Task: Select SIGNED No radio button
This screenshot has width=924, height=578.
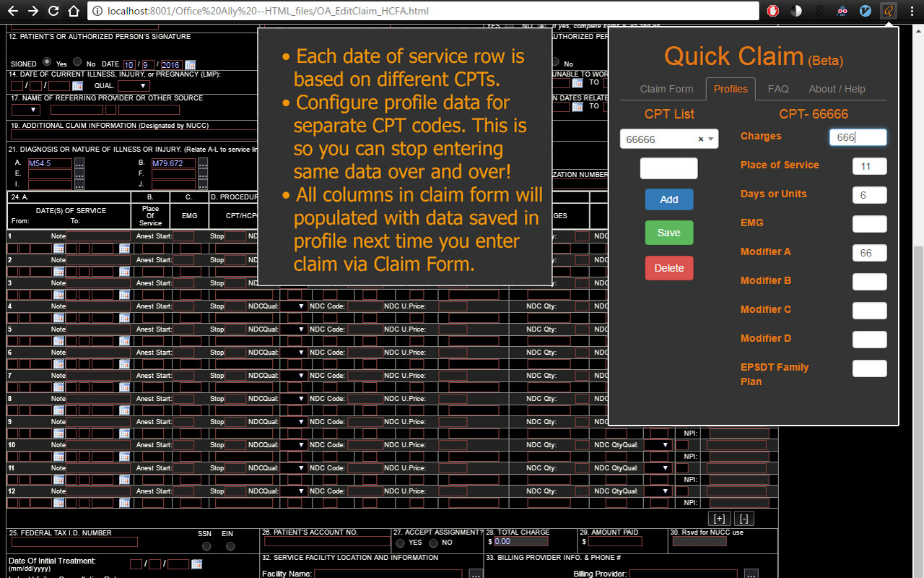Action: (78, 62)
